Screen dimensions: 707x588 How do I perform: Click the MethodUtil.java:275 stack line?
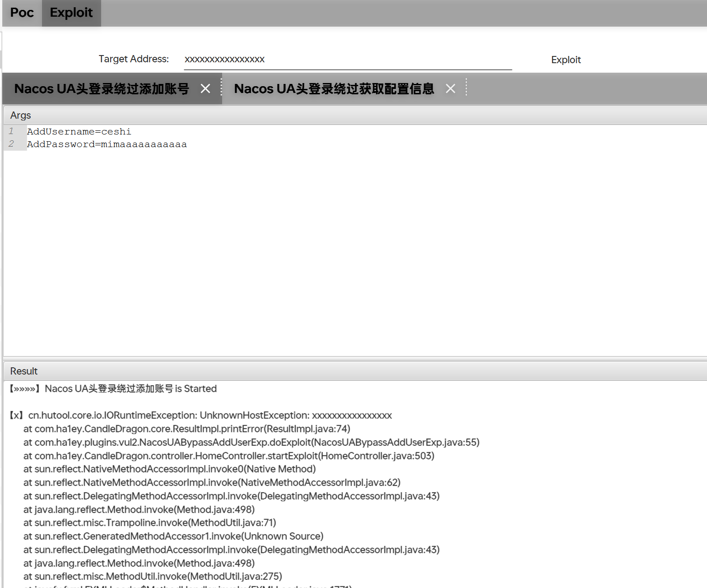pos(153,576)
